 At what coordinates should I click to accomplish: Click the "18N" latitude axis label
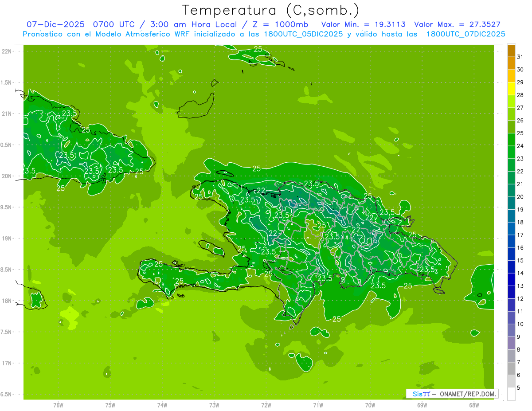click(7, 301)
